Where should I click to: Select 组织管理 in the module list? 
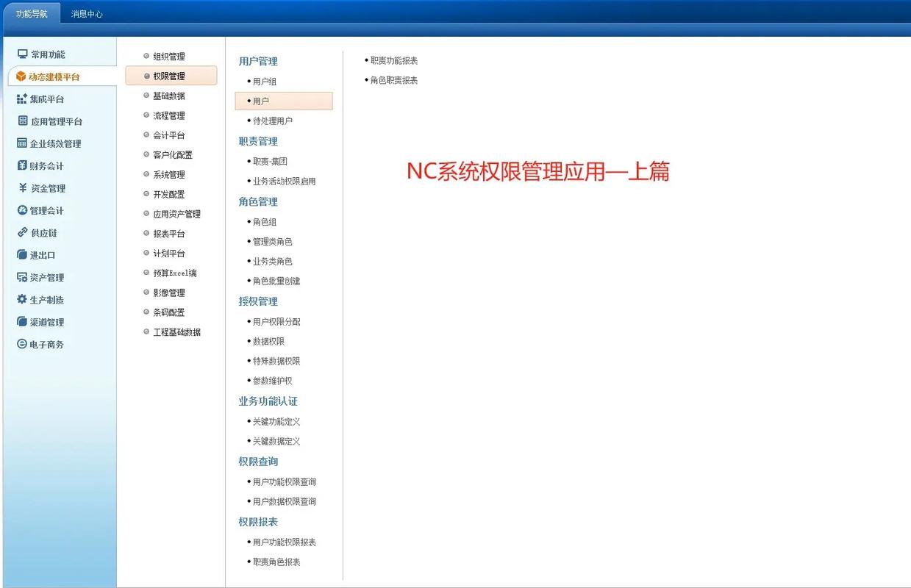click(169, 57)
